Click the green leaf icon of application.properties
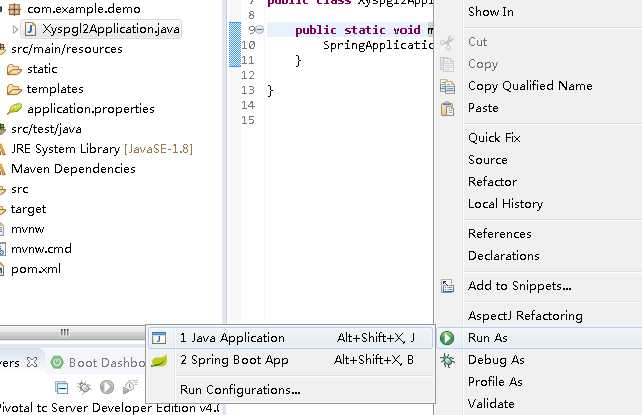The width and height of the screenshot is (642, 415). point(15,109)
